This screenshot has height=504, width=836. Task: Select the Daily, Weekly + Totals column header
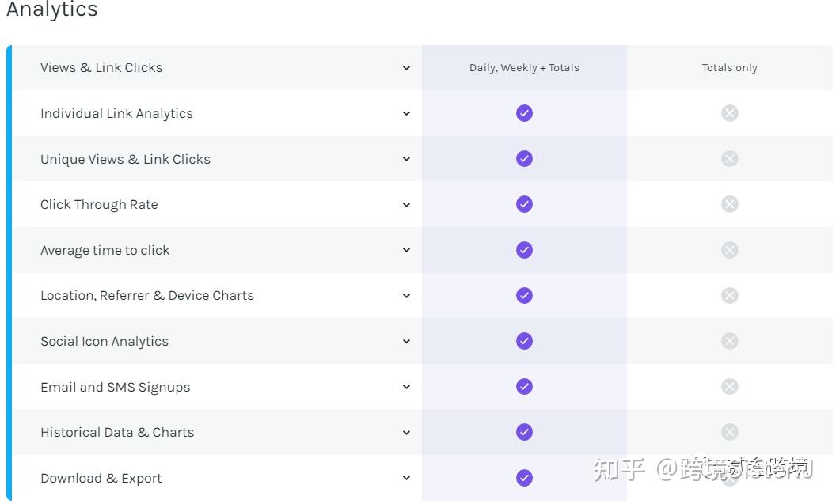pyautogui.click(x=524, y=68)
